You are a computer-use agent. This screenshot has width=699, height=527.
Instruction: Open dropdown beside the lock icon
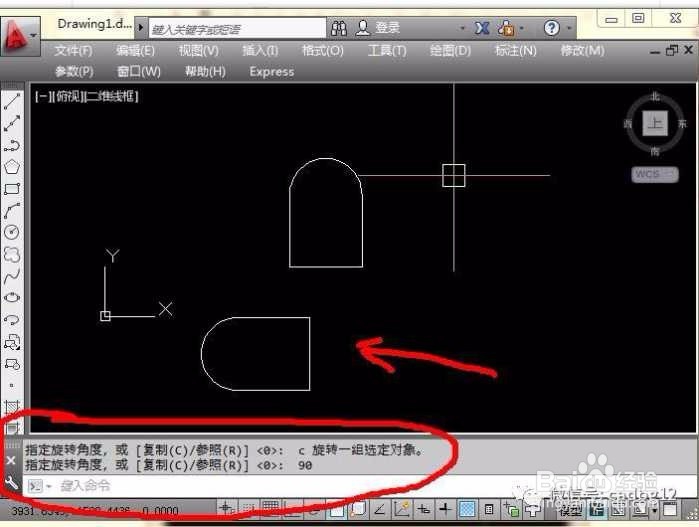[522, 29]
